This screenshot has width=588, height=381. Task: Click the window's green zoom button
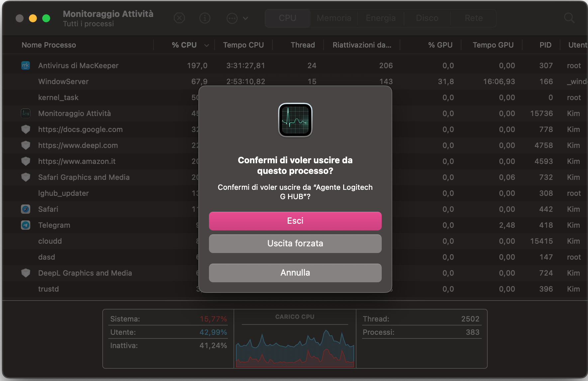click(46, 18)
